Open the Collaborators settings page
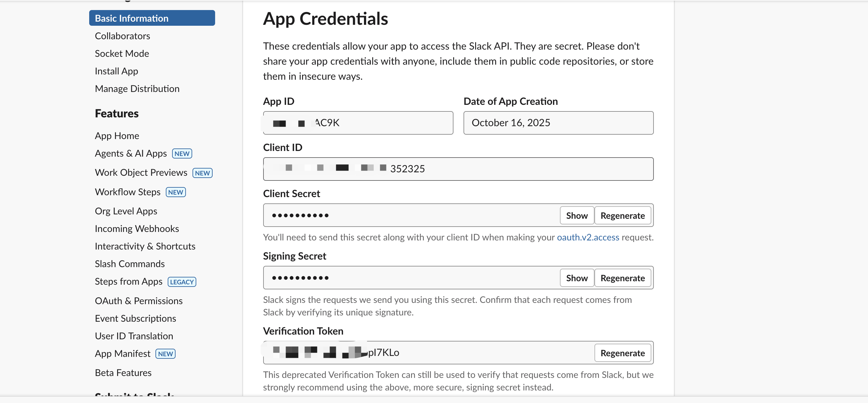 pyautogui.click(x=122, y=36)
